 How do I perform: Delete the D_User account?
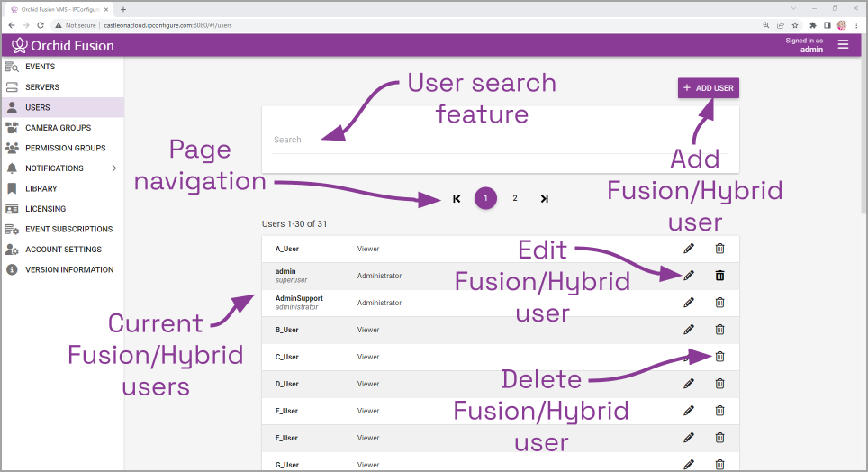(719, 384)
